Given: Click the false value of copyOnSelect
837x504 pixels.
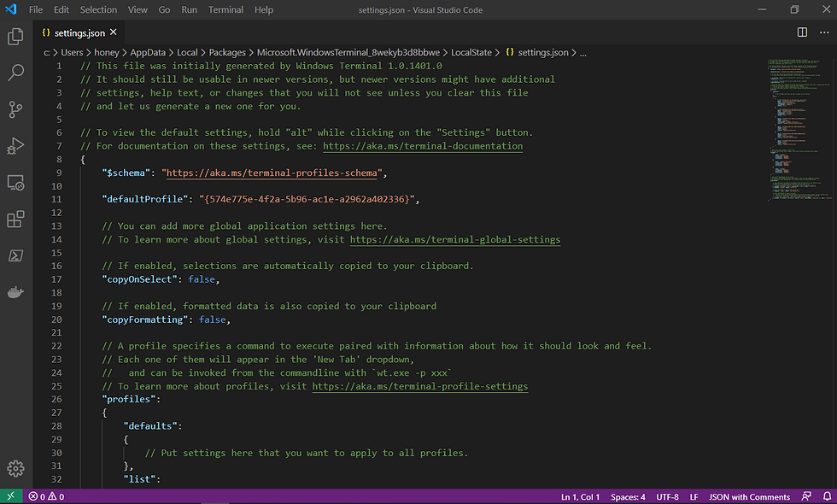Looking at the screenshot, I should [x=202, y=279].
